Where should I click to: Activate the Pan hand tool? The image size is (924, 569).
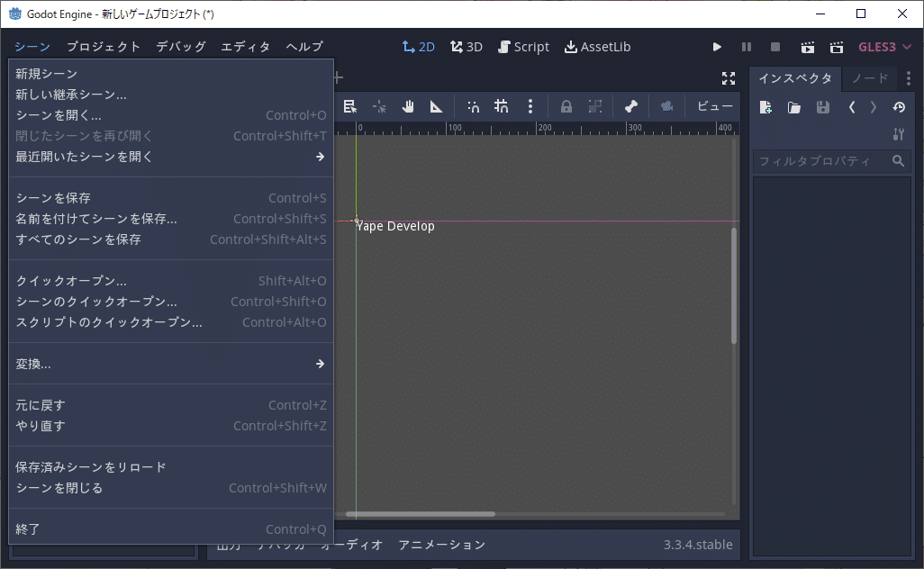(x=408, y=106)
